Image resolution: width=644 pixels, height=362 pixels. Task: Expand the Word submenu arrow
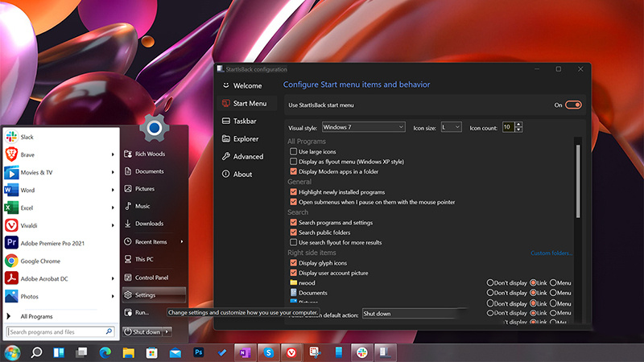coord(113,190)
